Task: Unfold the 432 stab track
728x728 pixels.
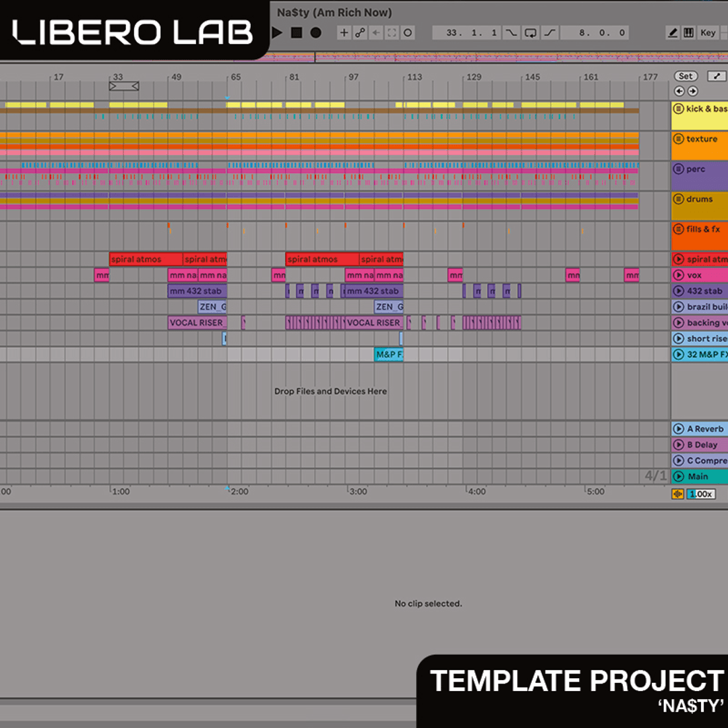Action: tap(678, 291)
